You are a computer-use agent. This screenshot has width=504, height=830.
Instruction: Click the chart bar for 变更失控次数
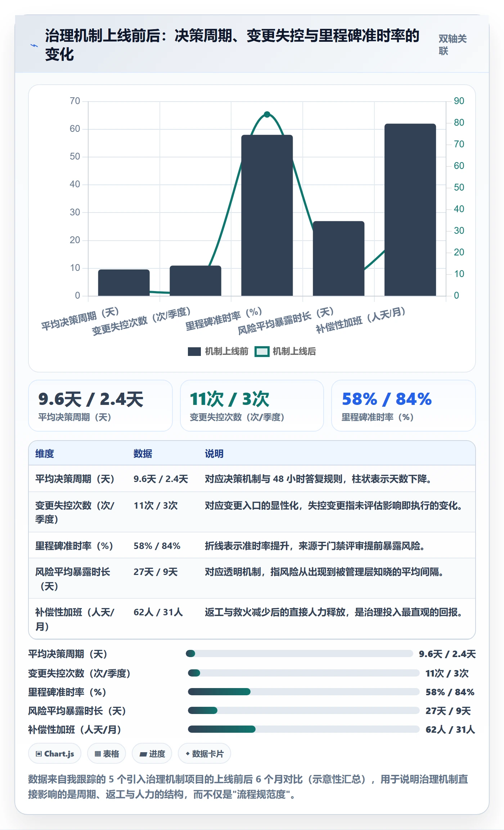coord(195,281)
